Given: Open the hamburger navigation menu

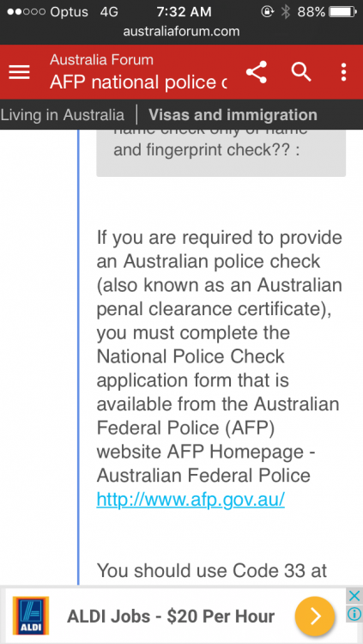Looking at the screenshot, I should [x=19, y=72].
